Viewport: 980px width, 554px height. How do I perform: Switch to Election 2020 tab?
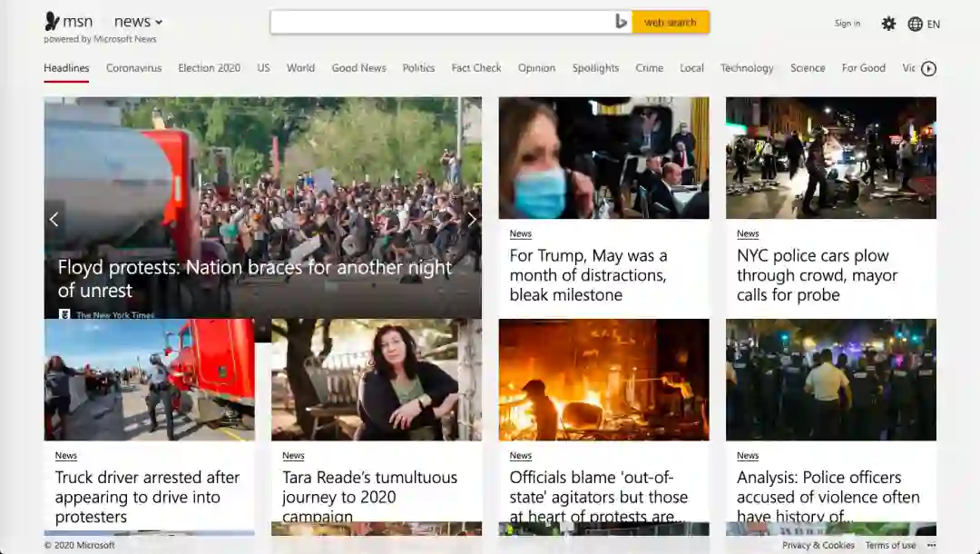[209, 68]
